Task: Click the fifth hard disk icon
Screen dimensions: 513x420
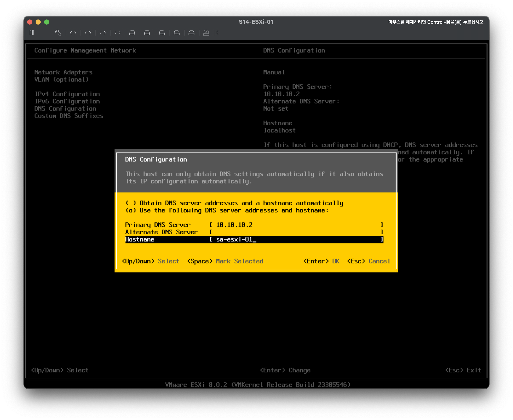Action: 191,33
